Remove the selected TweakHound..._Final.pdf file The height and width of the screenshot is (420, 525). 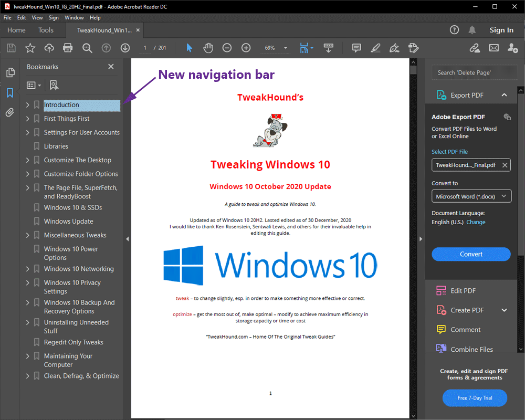[505, 165]
